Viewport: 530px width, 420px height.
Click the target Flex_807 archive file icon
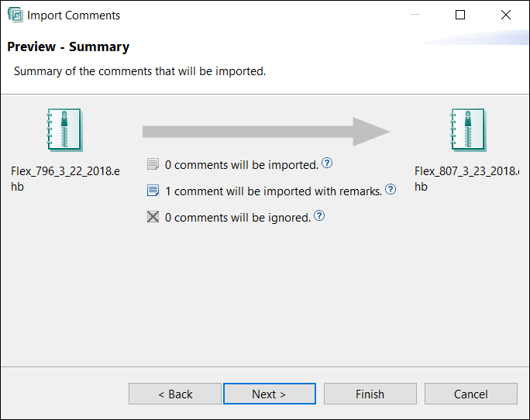pos(467,129)
